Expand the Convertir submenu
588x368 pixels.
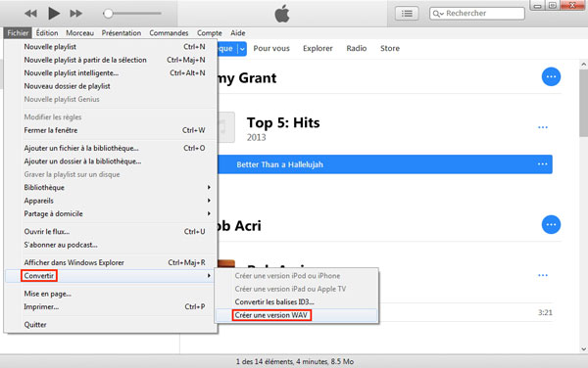click(111, 276)
